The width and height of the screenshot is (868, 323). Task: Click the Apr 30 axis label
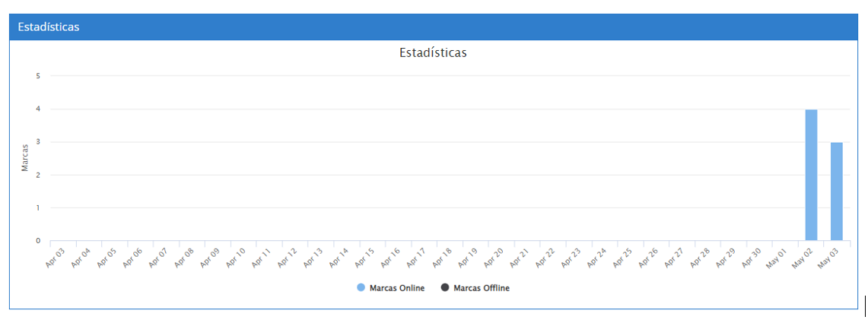(752, 257)
